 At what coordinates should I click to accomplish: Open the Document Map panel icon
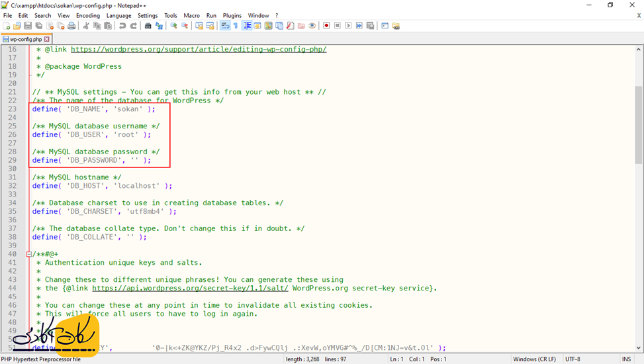tap(269, 26)
